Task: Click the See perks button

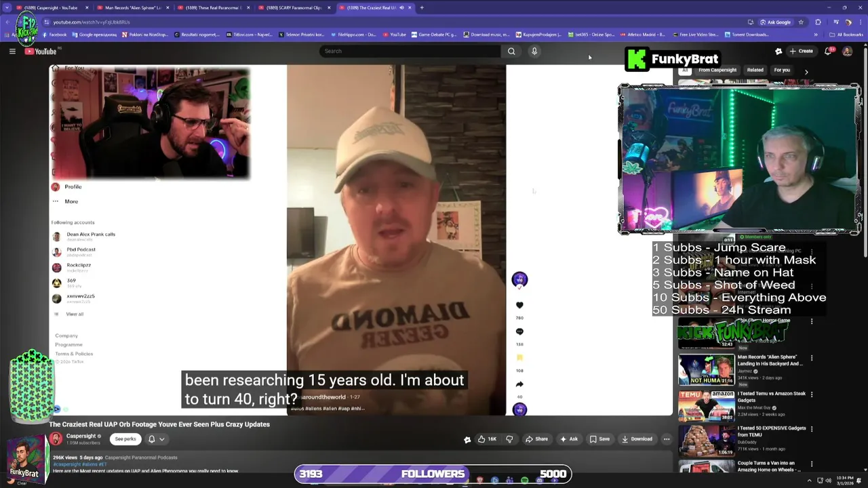Action: pos(125,439)
